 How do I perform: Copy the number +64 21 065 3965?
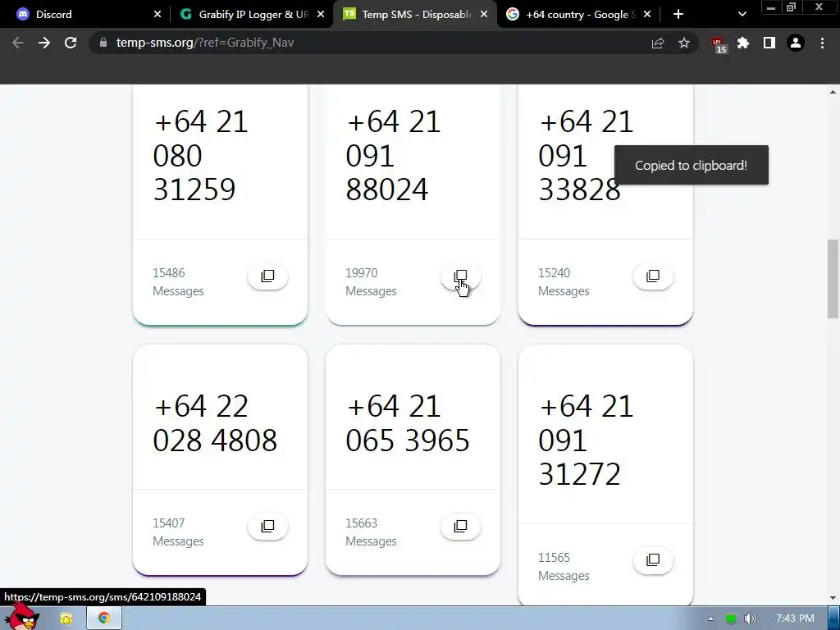[460, 526]
